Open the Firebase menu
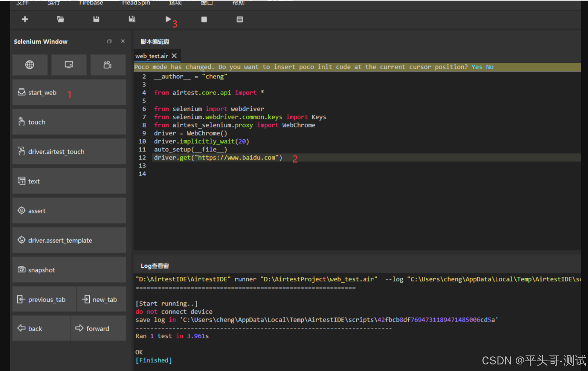This screenshot has width=588, height=371. pyautogui.click(x=91, y=3)
